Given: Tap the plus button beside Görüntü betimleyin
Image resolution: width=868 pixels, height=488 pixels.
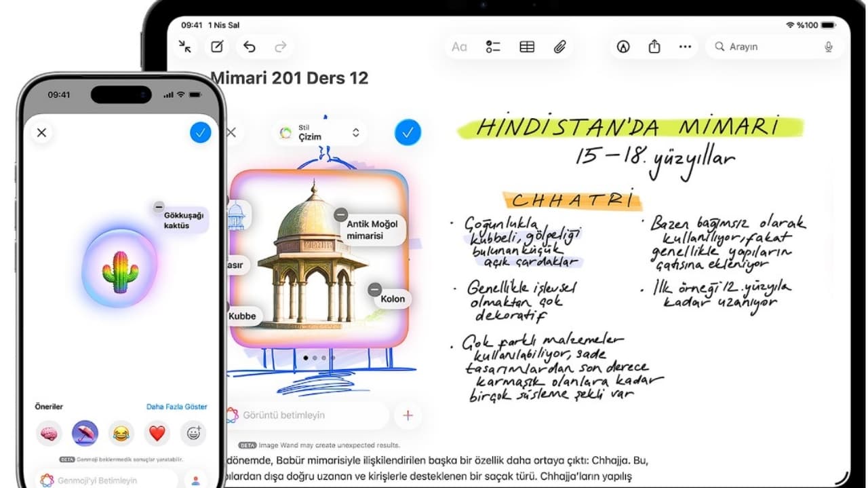Looking at the screenshot, I should (408, 415).
